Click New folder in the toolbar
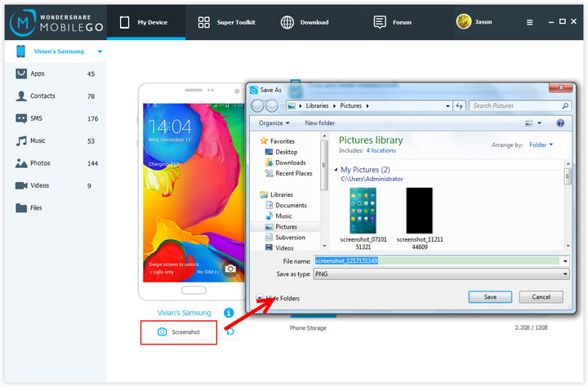The height and width of the screenshot is (387, 588). [x=319, y=123]
